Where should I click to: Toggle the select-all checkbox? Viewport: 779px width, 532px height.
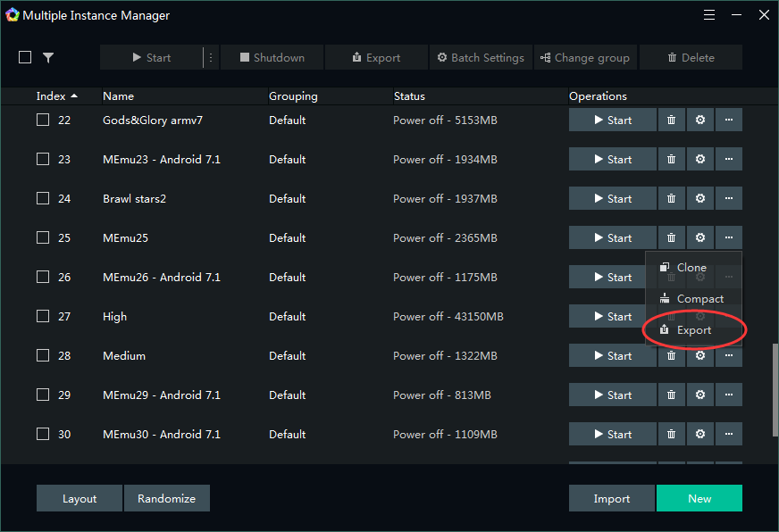pyautogui.click(x=25, y=57)
